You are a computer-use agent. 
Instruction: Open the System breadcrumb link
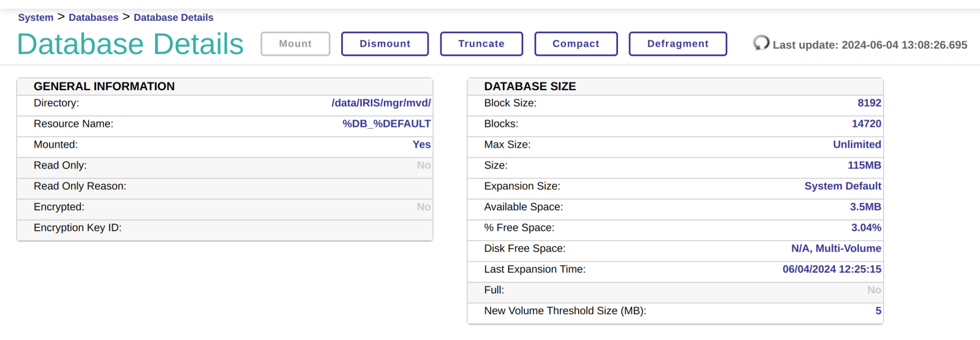click(x=36, y=18)
